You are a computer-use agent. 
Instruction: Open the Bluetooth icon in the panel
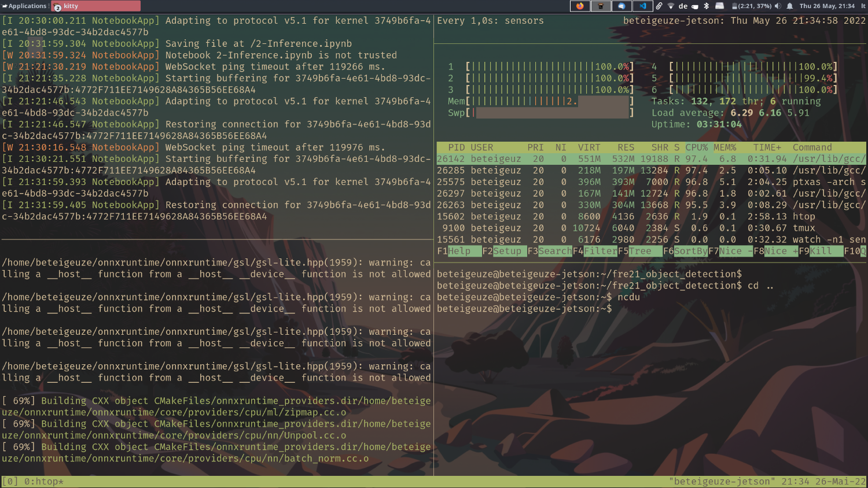[706, 6]
